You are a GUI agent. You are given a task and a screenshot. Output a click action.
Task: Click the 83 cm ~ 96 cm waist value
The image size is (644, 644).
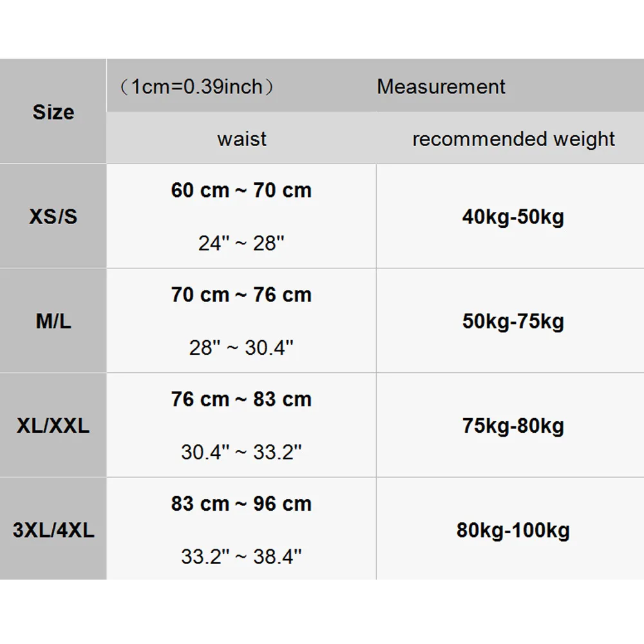coord(241,503)
